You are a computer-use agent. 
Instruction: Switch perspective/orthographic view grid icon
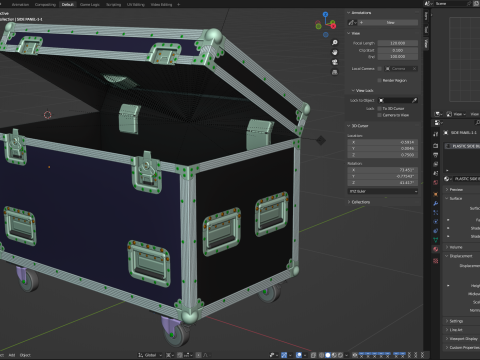[335, 72]
